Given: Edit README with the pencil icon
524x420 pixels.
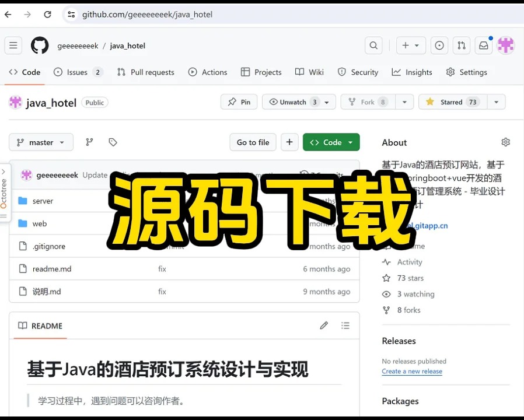Looking at the screenshot, I should point(324,325).
